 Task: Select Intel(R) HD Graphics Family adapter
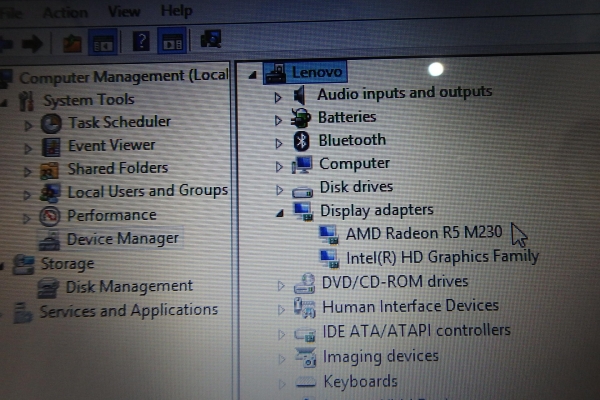(443, 256)
